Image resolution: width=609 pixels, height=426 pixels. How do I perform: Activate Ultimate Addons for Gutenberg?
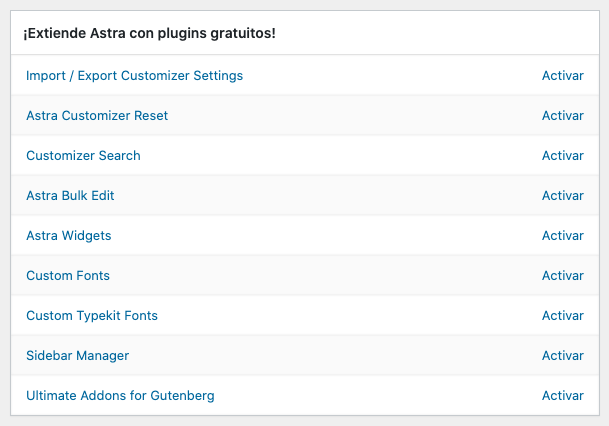(x=562, y=396)
